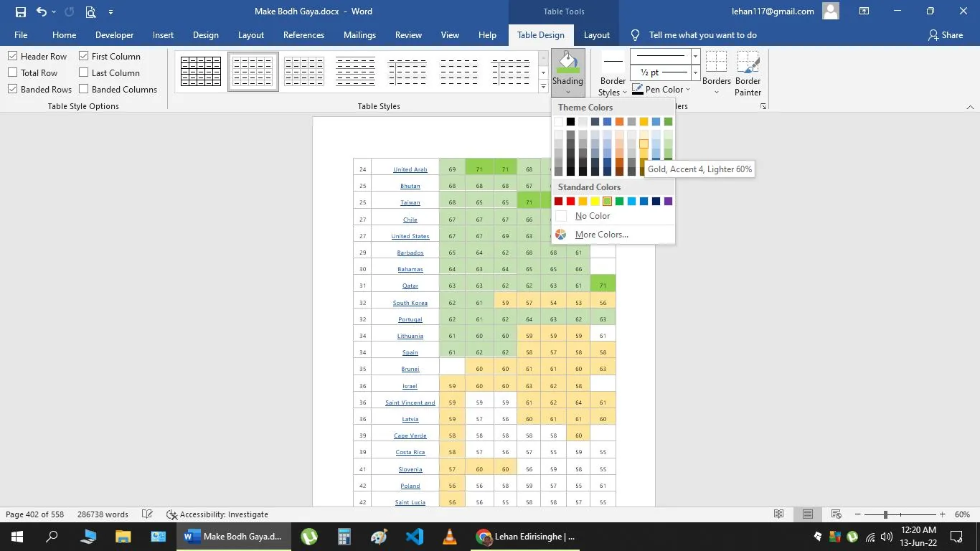Click More Colors in the Shading menu
Image resolution: width=980 pixels, height=551 pixels.
[601, 234]
